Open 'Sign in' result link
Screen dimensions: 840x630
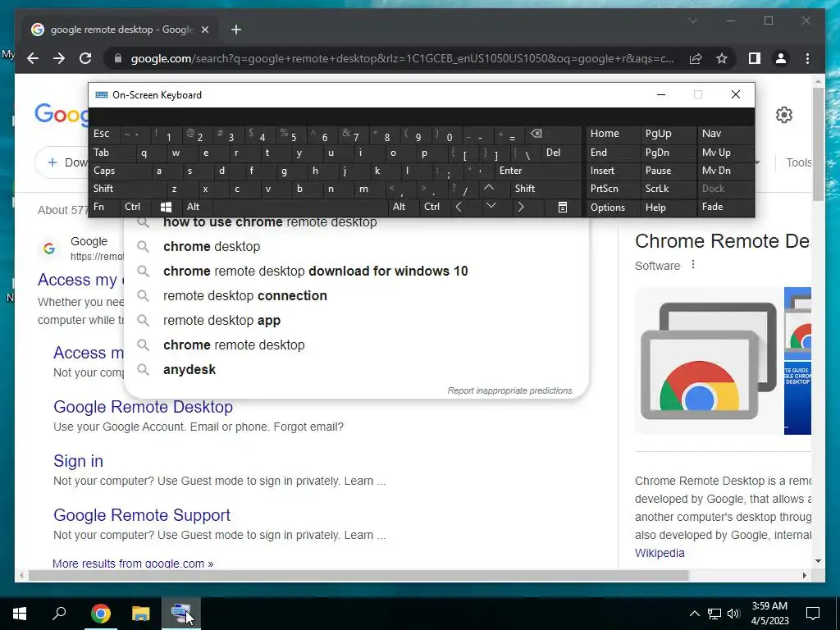[78, 461]
